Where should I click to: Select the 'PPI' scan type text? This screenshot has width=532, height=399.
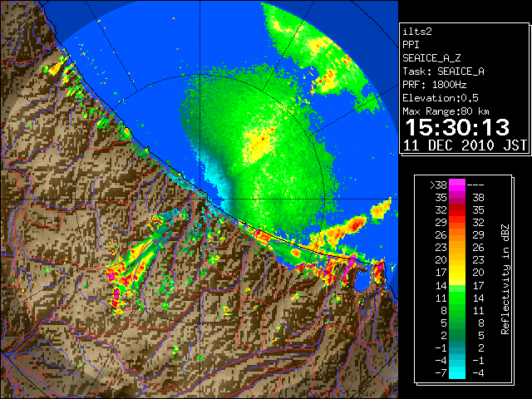[411, 45]
